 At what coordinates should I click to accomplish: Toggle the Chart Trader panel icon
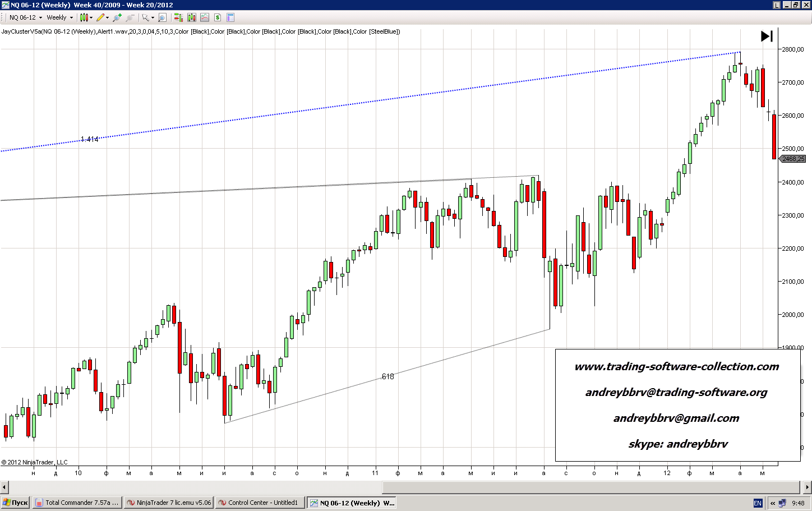[178, 17]
